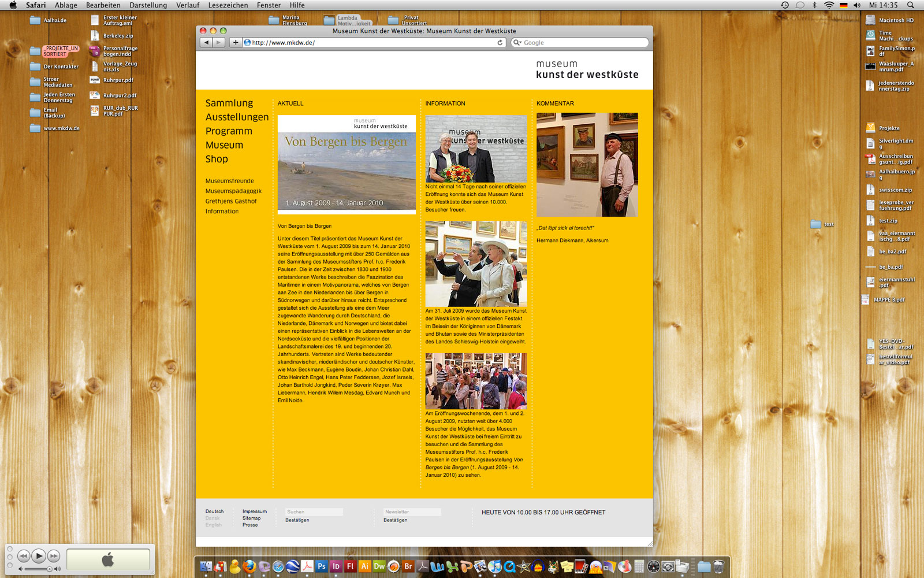This screenshot has height=578, width=924.
Task: Open iTunes from the Dock
Action: tap(495, 566)
